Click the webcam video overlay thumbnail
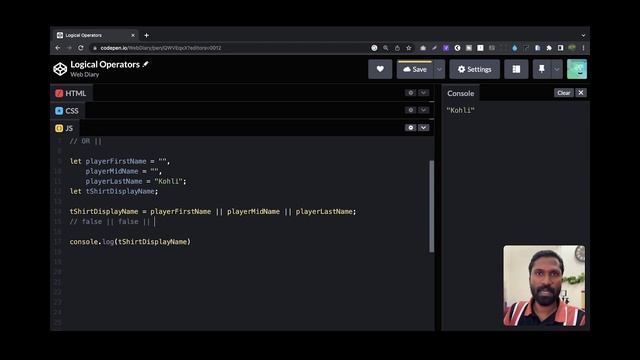This screenshot has width=640, height=360. [544, 286]
